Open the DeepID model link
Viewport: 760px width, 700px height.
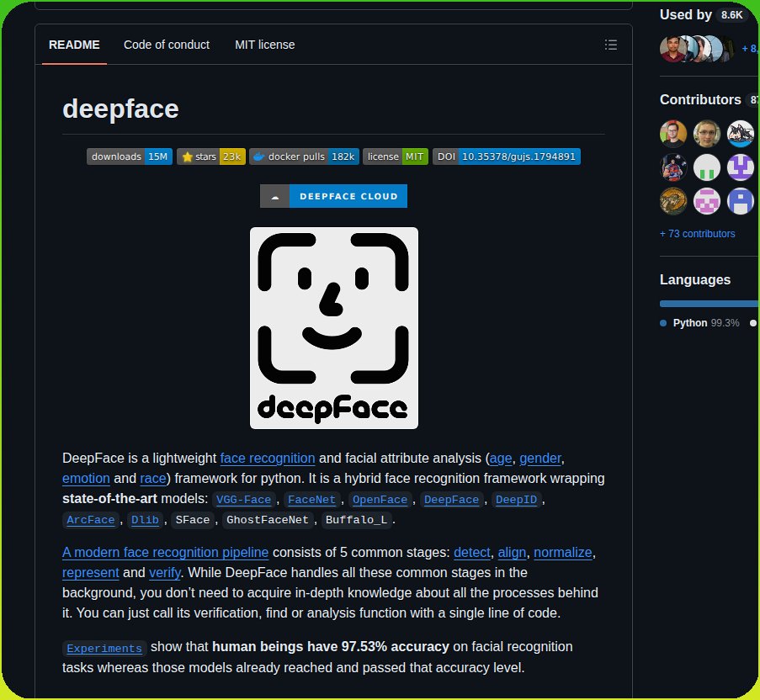click(x=516, y=500)
